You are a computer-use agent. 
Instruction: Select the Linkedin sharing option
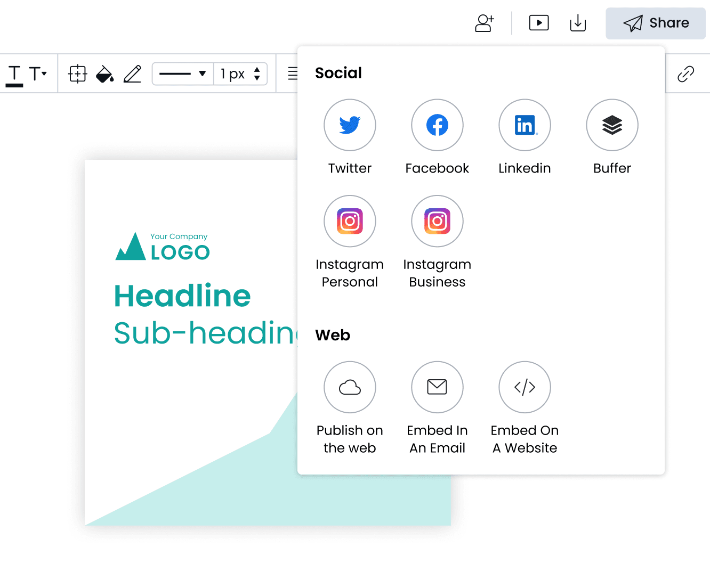click(525, 125)
